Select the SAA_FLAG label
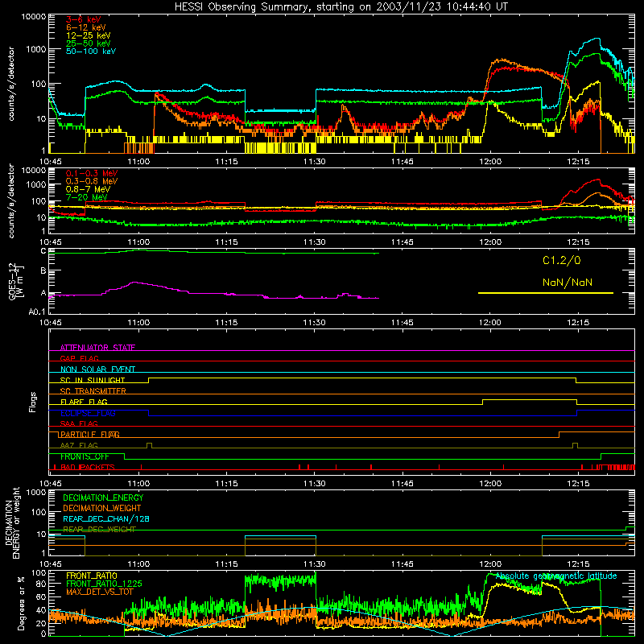This screenshot has width=644, height=644. coord(79,423)
